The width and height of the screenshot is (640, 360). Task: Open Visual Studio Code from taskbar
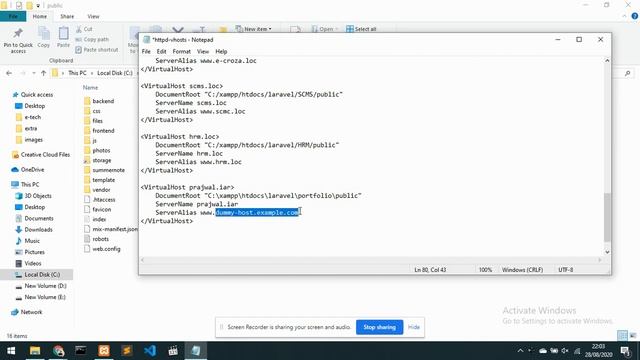click(x=150, y=351)
